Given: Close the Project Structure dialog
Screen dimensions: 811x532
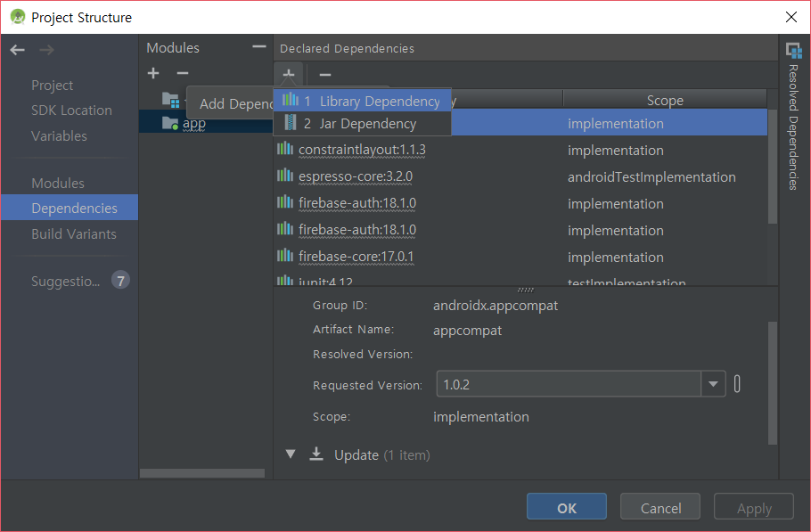Looking at the screenshot, I should [x=791, y=17].
